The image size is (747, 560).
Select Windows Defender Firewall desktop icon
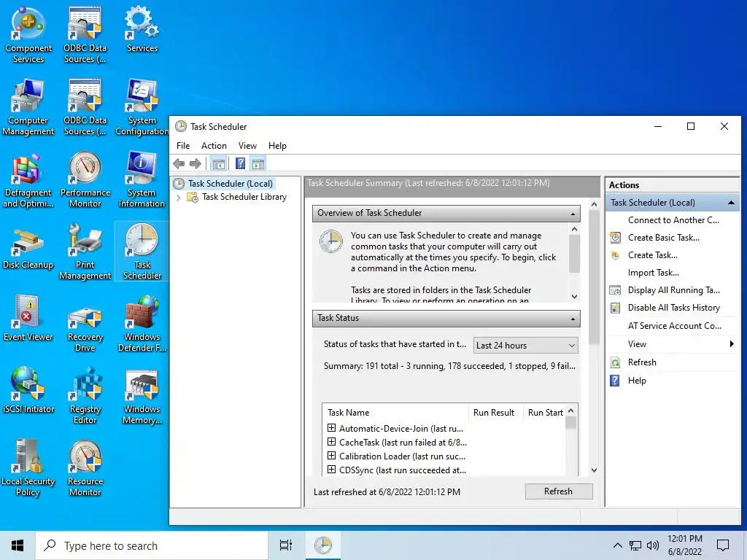coord(142,324)
